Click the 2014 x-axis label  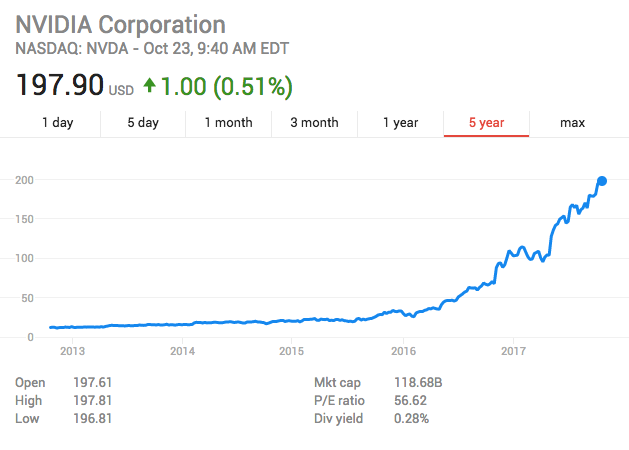pyautogui.click(x=182, y=350)
